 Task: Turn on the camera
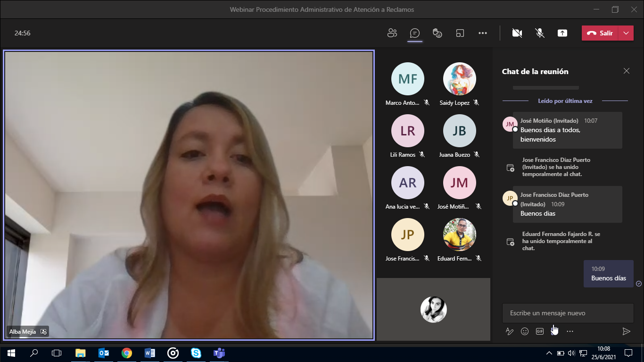pos(517,33)
